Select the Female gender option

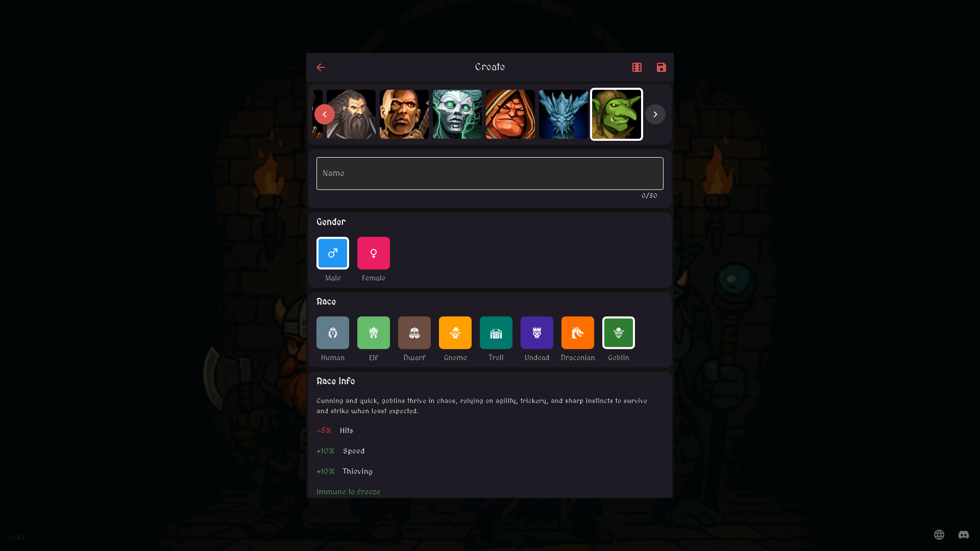(373, 253)
